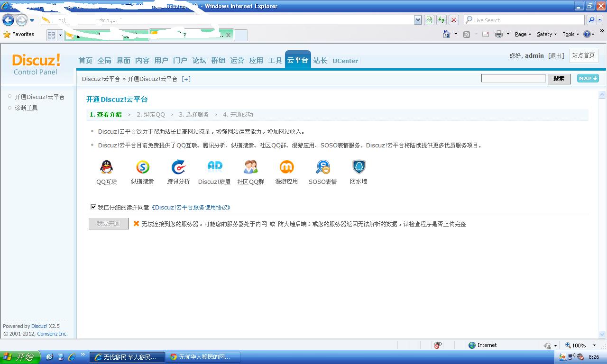Click the 社区QQ群 service icon
The width and height of the screenshot is (607, 364).
pyautogui.click(x=251, y=167)
